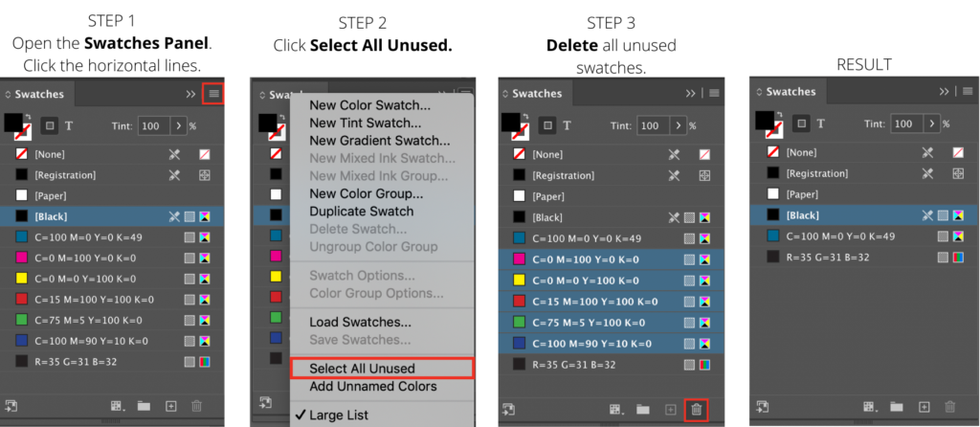Click the Duplicate Swatch menu entry
This screenshot has height=427, width=980.
(361, 212)
